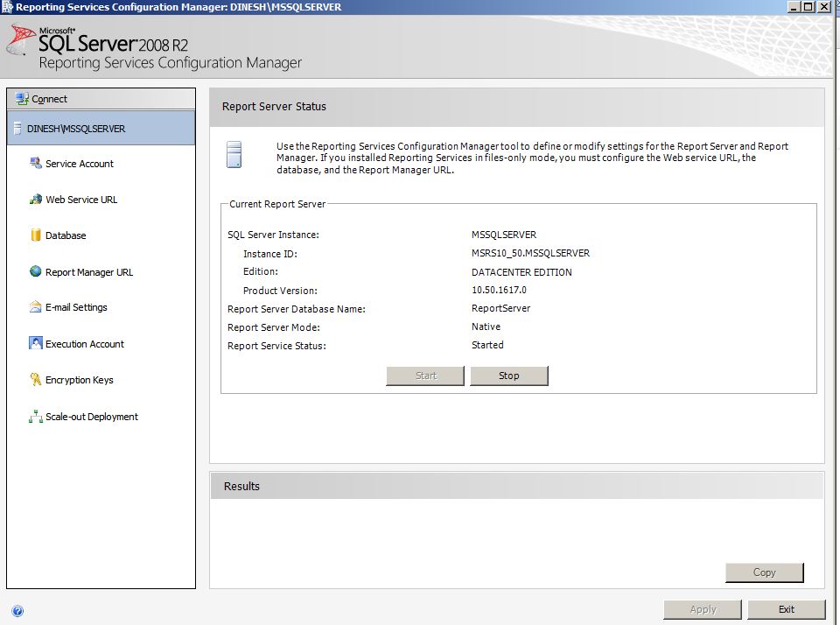Viewport: 840px width, 625px height.
Task: Click the Reporting Services Configuration Manager subtitle
Action: pyautogui.click(x=171, y=63)
